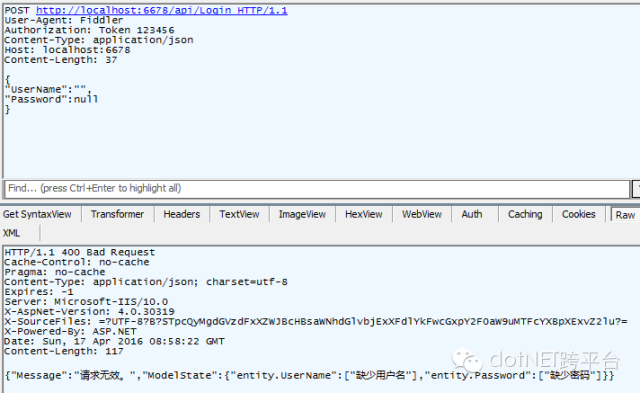Screen dimensions: 640x393
Task: Switch to the Get SyntaxView tab
Action: (37, 214)
